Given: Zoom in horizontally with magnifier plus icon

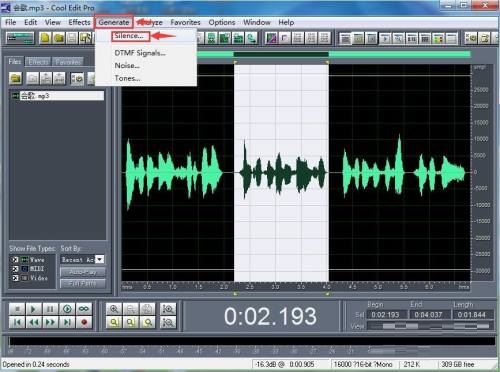Looking at the screenshot, I should coord(114,309).
